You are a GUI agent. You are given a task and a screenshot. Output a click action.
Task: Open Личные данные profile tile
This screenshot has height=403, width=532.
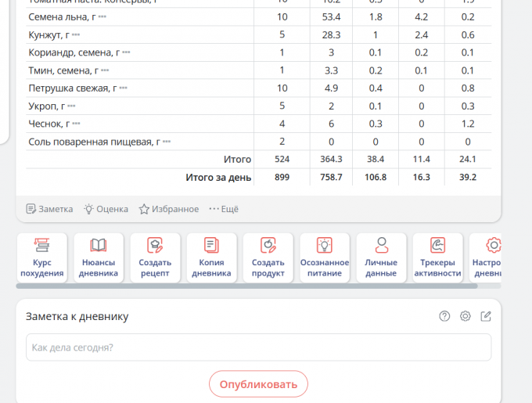click(x=381, y=257)
